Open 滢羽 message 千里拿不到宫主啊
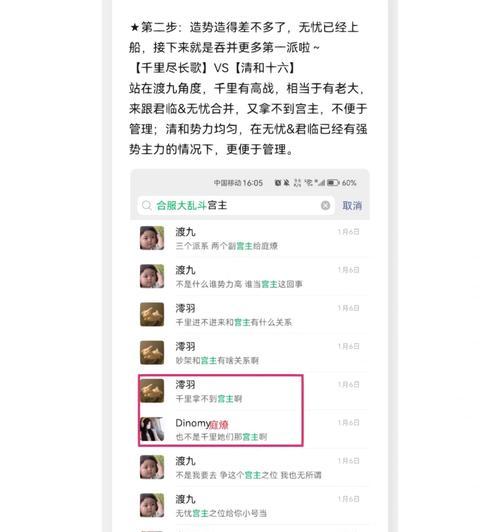Image resolution: width=500 pixels, height=532 pixels. coord(250,391)
